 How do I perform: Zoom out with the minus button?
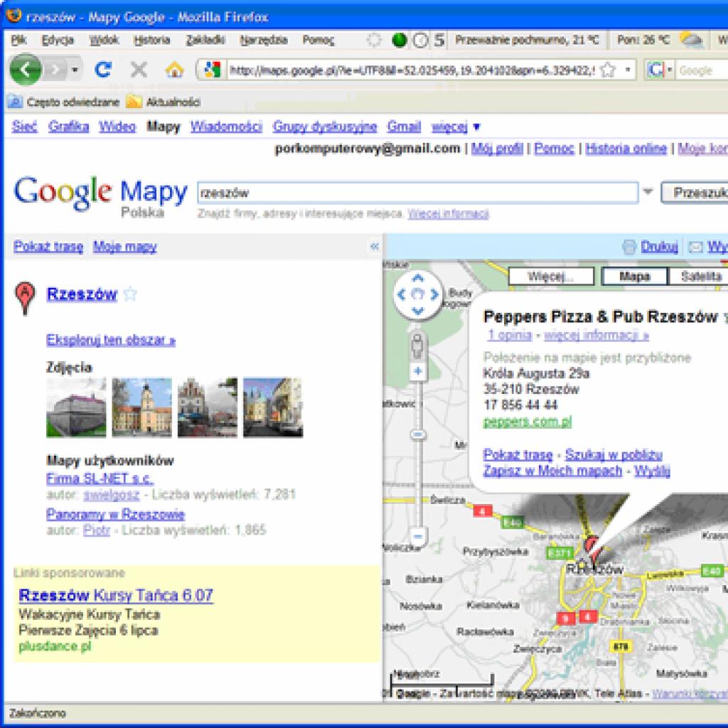(418, 536)
